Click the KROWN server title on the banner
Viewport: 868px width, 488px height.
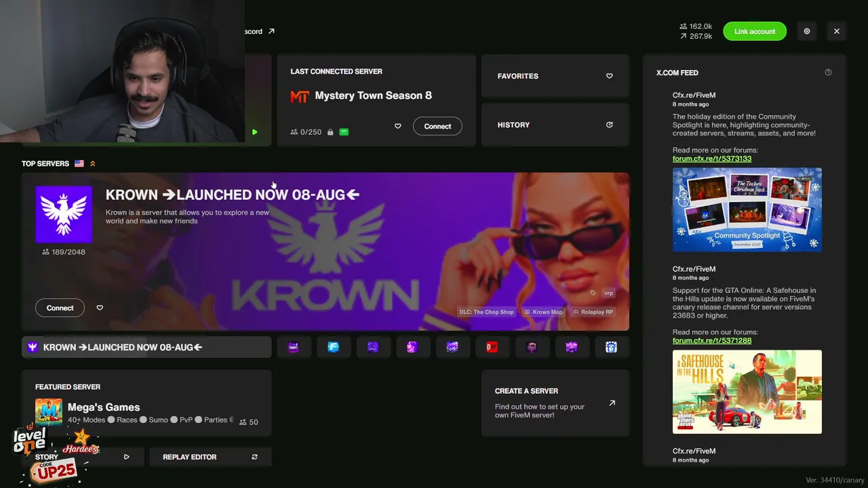(x=233, y=195)
